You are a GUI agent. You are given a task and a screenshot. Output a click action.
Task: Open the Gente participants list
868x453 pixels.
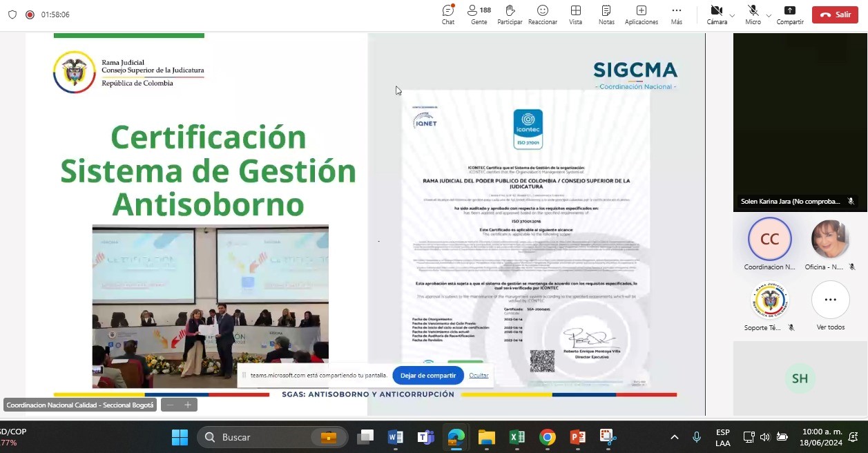pos(479,14)
